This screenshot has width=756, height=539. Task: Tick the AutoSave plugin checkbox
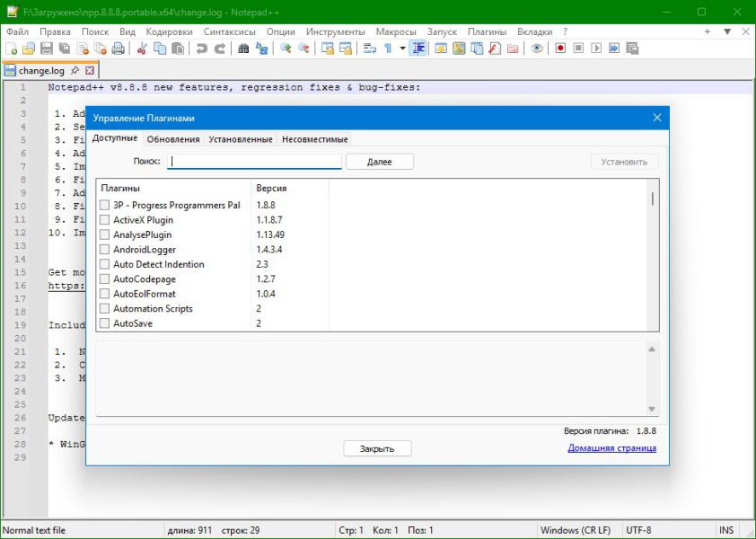pos(104,323)
